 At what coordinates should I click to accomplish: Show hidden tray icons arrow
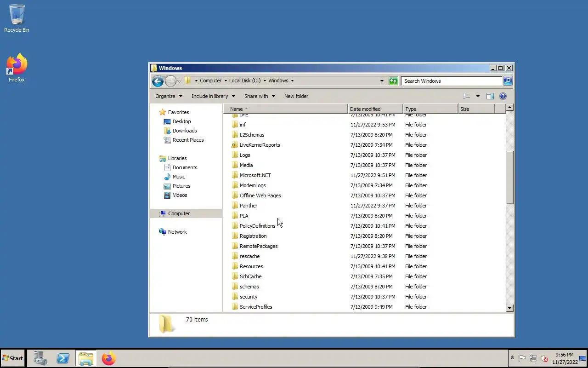tap(512, 358)
